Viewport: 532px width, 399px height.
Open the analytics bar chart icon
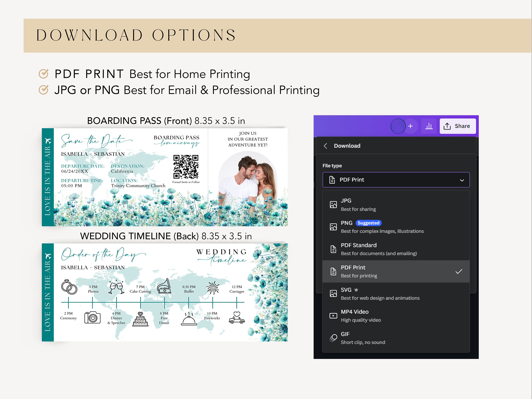pyautogui.click(x=429, y=126)
